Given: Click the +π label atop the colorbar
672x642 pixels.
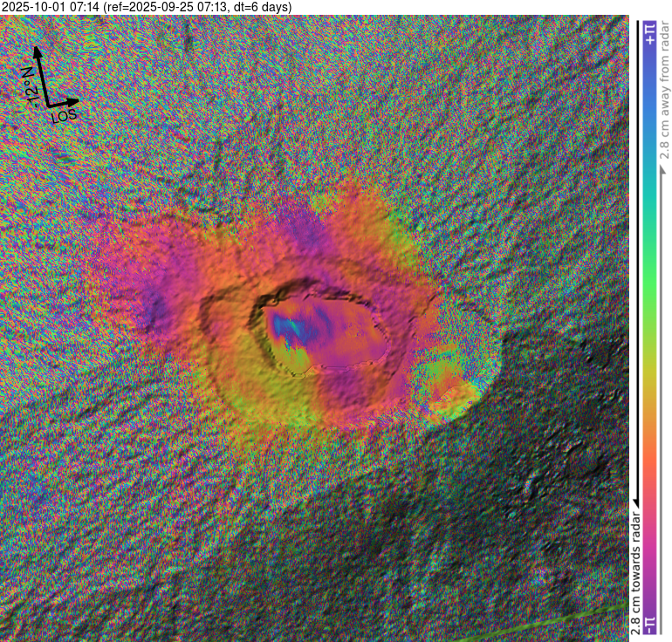Looking at the screenshot, I should [x=648, y=33].
